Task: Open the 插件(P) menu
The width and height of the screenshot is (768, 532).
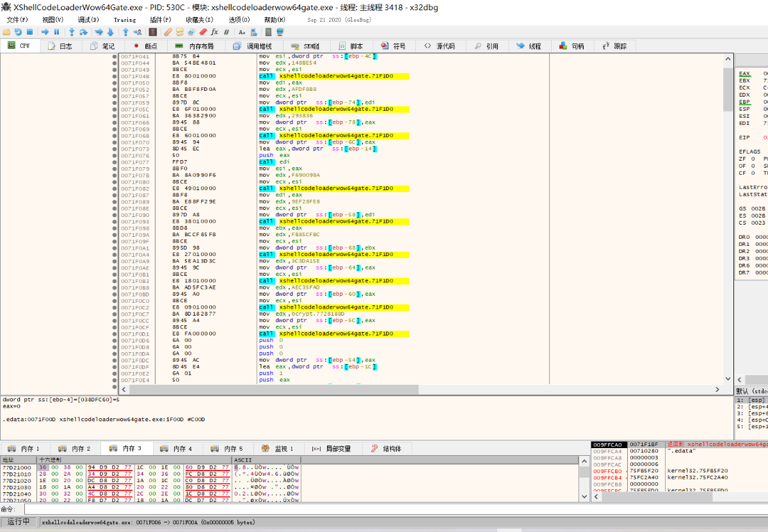Action: pos(160,20)
